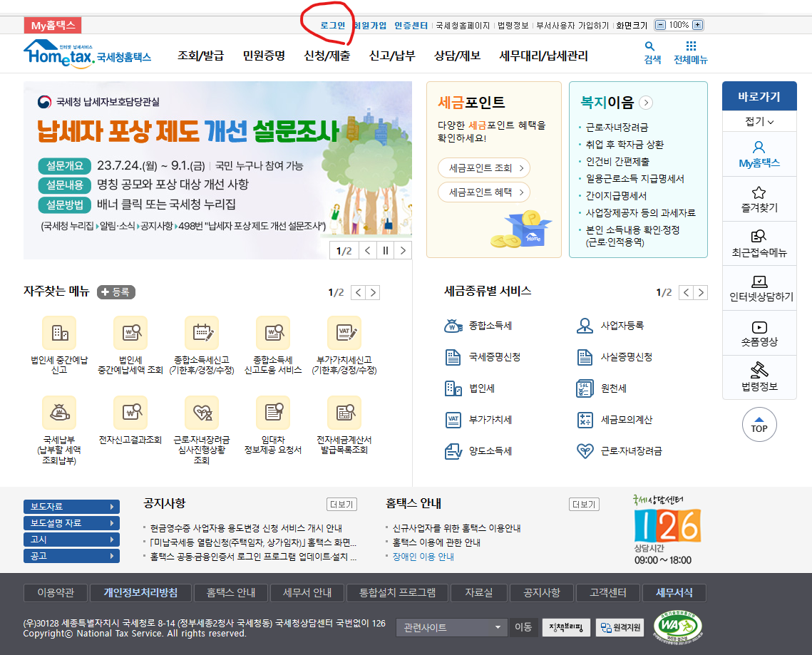
Task: Increase screen size with the plus stepper
Action: 697,23
